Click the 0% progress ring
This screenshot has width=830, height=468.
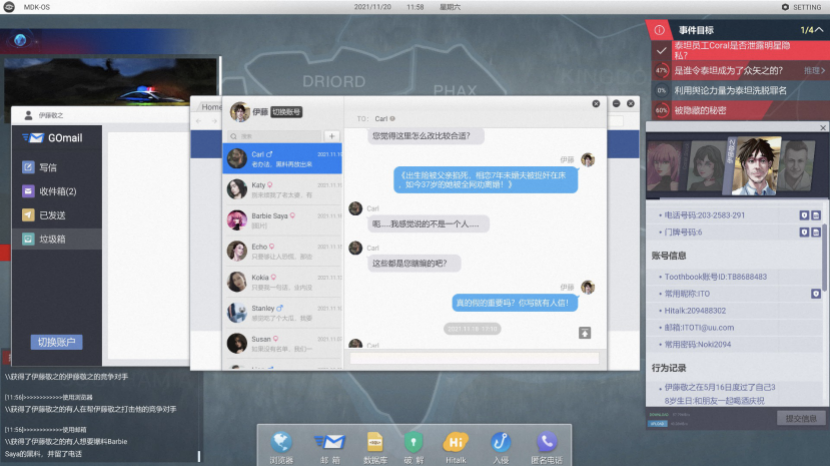(x=661, y=91)
